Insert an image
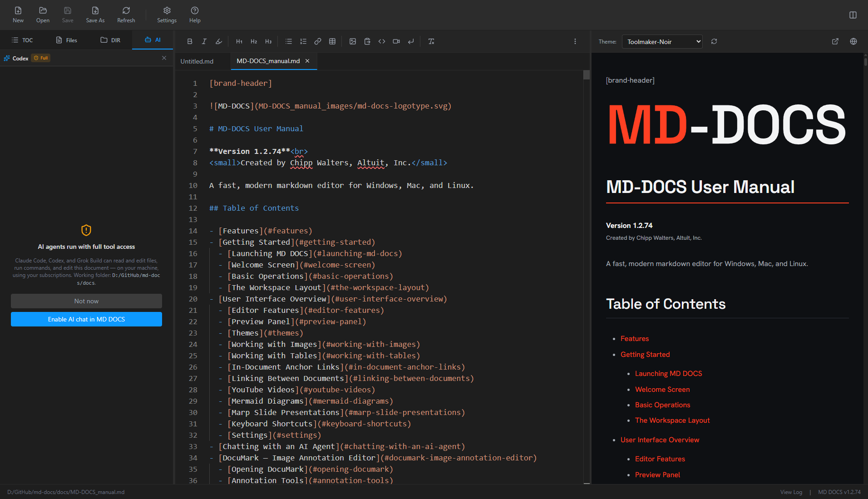The width and height of the screenshot is (868, 499). [x=353, y=41]
